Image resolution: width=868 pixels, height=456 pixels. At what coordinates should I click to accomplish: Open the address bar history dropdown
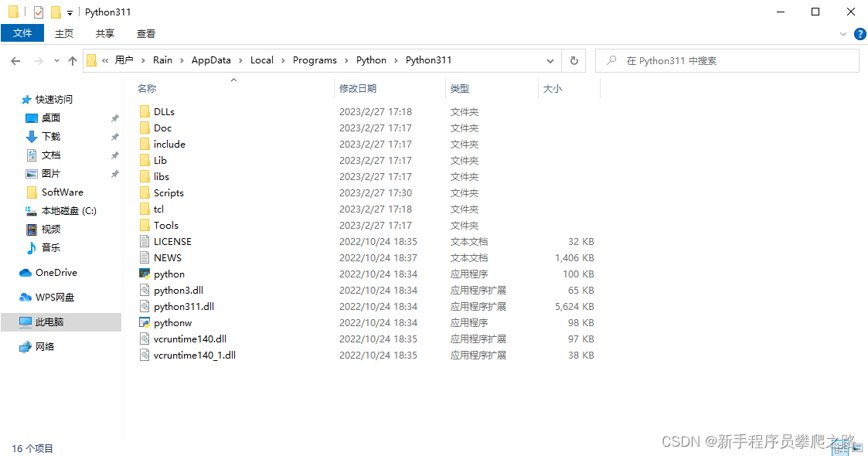(x=550, y=60)
